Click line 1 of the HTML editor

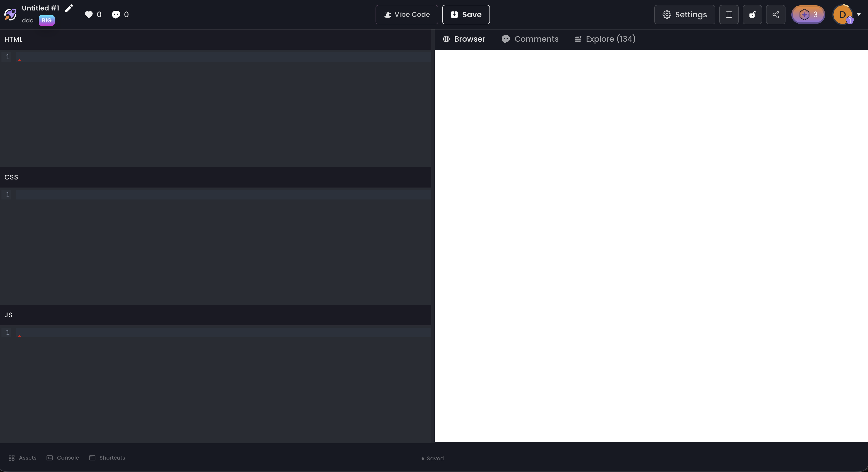(135, 57)
